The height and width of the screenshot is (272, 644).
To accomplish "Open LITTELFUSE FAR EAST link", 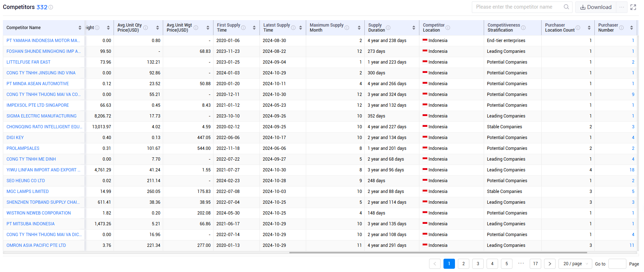I will [28, 62].
